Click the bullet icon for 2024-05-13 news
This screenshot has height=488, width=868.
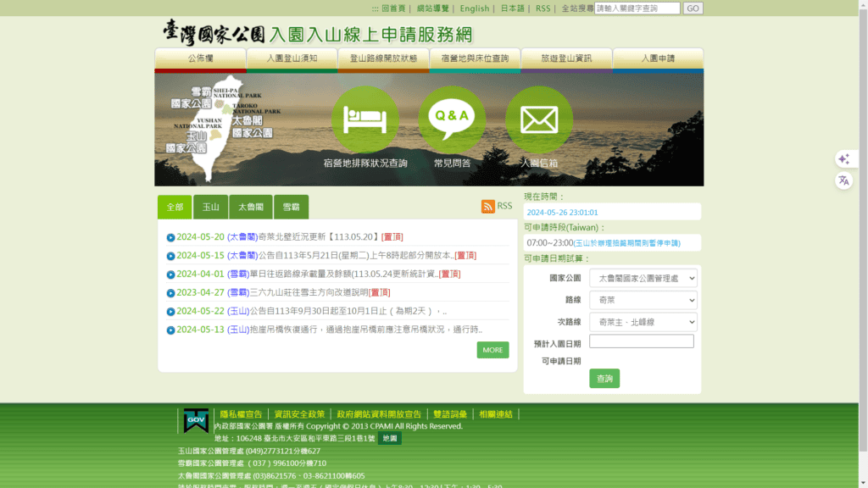(x=170, y=330)
